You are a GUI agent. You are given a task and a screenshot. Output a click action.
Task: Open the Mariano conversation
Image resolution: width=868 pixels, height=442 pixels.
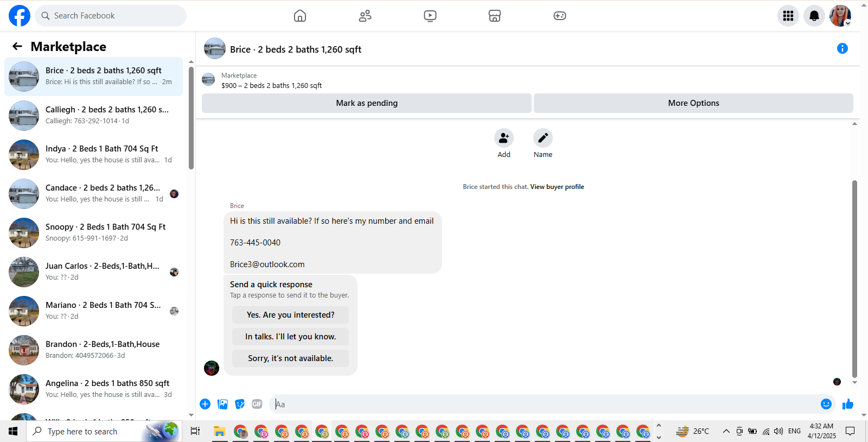pos(93,311)
